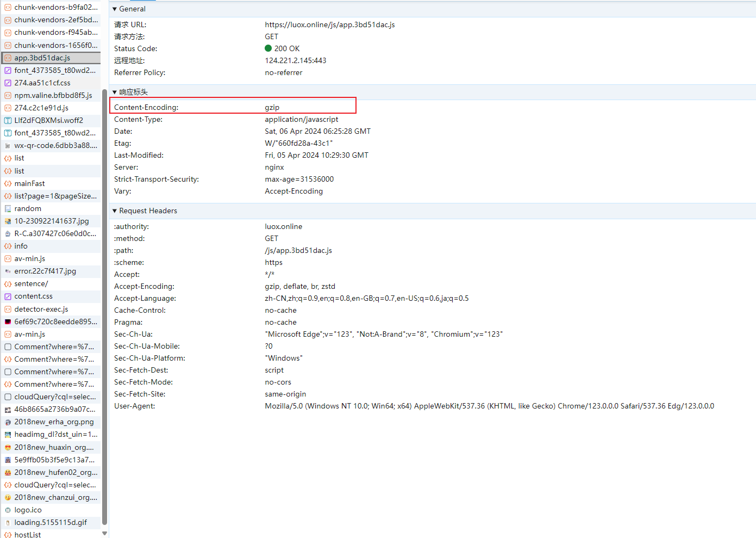The width and height of the screenshot is (756, 538).
Task: Collapse the 响应标头 section
Action: [115, 92]
